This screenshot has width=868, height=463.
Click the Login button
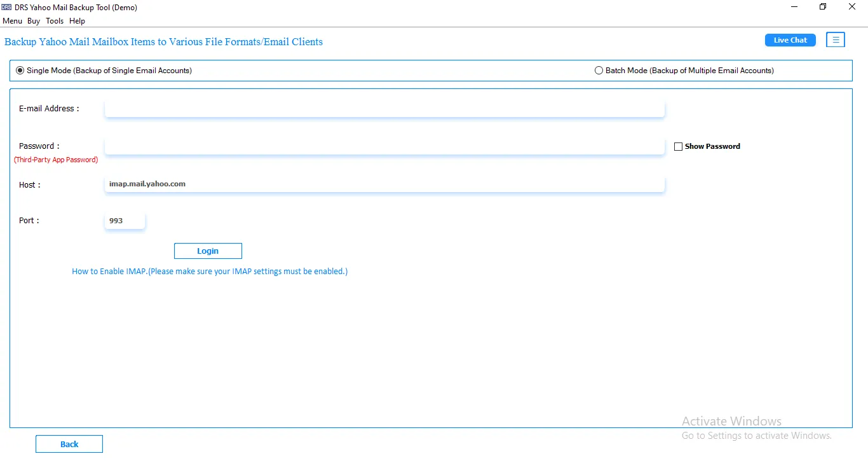[x=208, y=251]
